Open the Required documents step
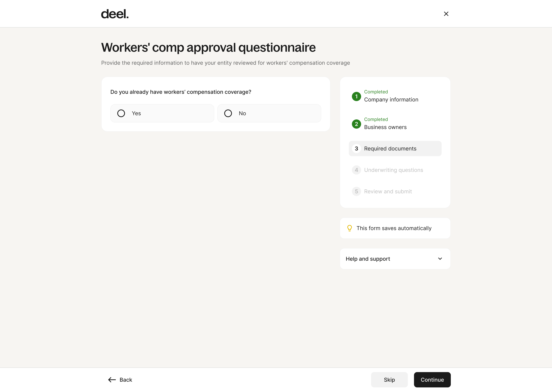The image size is (552, 392). 390,149
